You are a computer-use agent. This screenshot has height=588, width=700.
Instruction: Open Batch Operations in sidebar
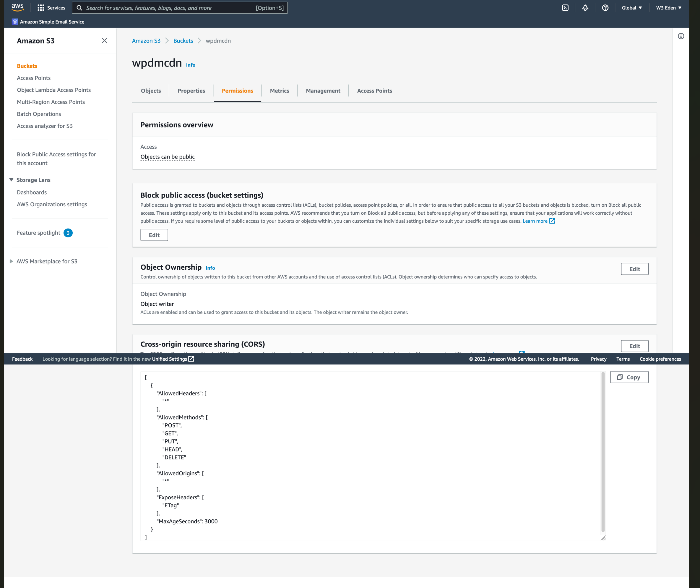click(x=39, y=114)
